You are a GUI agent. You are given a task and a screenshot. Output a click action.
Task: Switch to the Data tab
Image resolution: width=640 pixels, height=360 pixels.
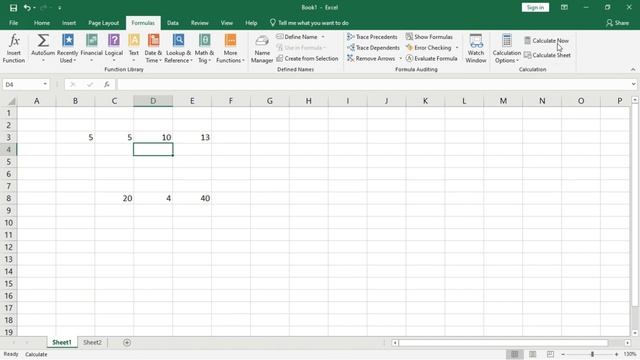pos(173,23)
